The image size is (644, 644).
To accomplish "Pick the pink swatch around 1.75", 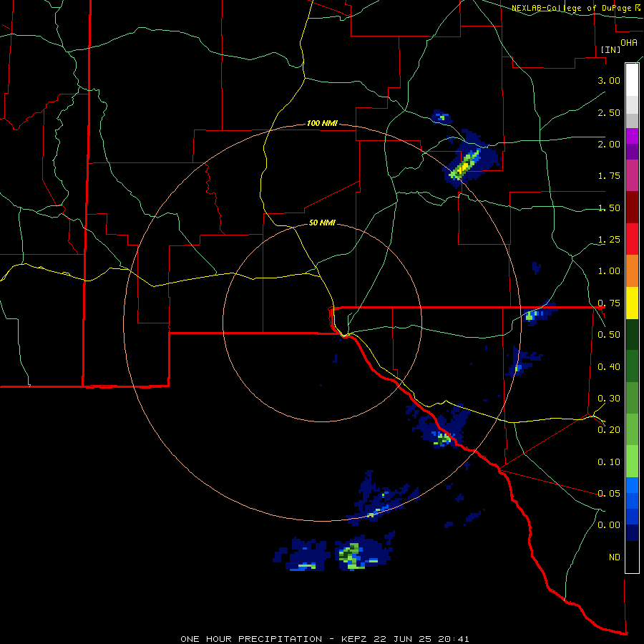I will pos(632,176).
